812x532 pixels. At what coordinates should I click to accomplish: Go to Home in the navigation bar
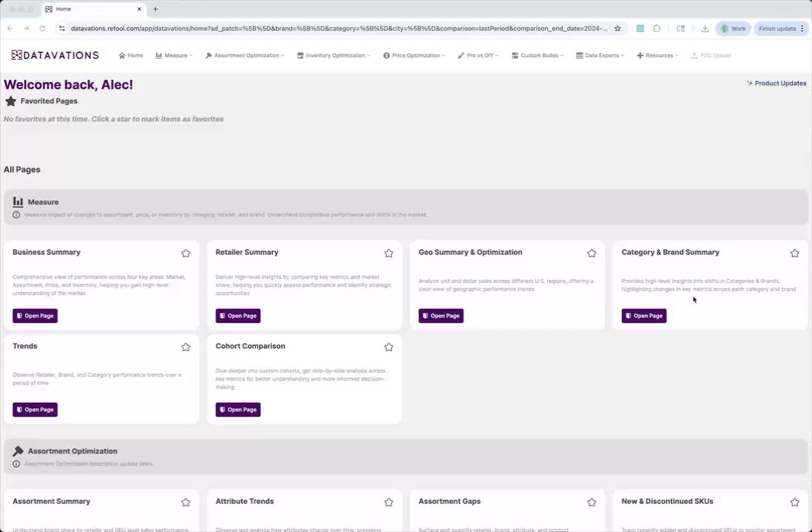131,55
